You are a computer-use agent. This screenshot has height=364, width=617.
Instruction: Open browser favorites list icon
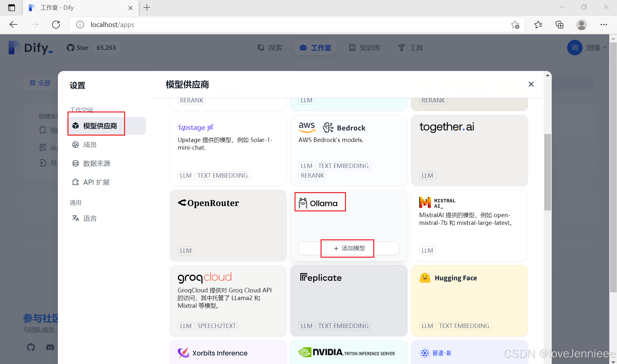pyautogui.click(x=538, y=24)
